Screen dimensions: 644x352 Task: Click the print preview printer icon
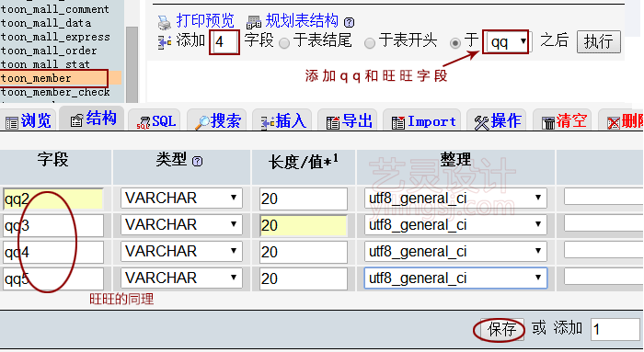(x=165, y=22)
